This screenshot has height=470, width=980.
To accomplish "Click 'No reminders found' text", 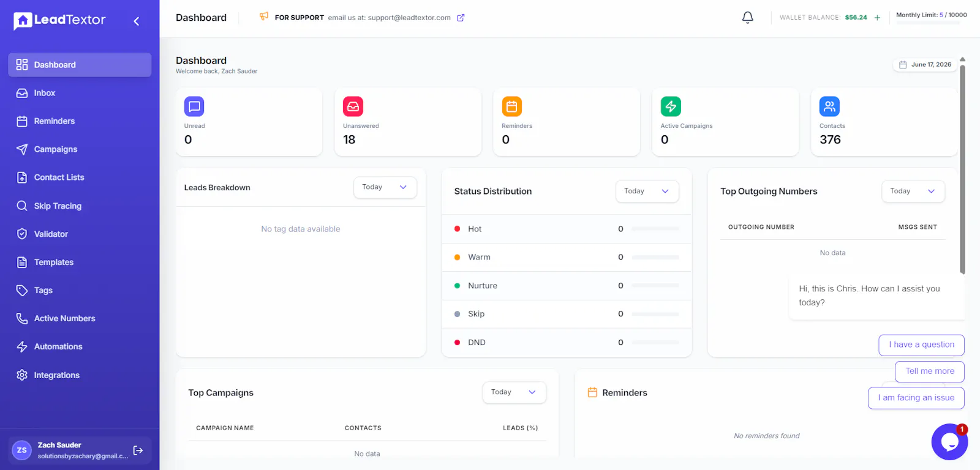I will [x=766, y=436].
